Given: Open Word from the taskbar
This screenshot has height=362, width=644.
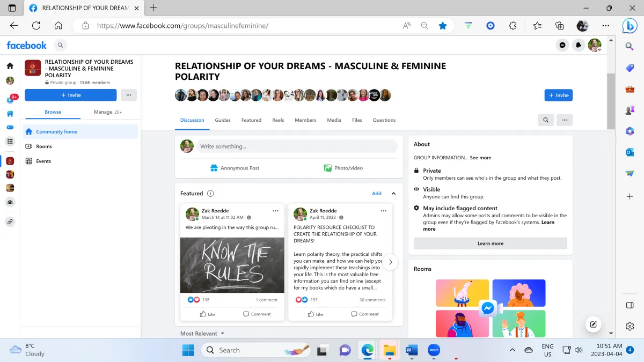Looking at the screenshot, I should point(412,350).
